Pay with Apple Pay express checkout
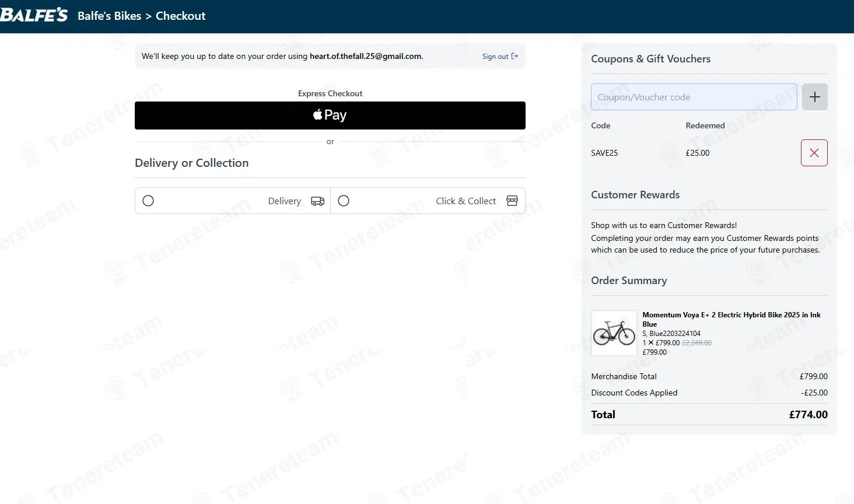The height and width of the screenshot is (504, 854). pyautogui.click(x=330, y=116)
